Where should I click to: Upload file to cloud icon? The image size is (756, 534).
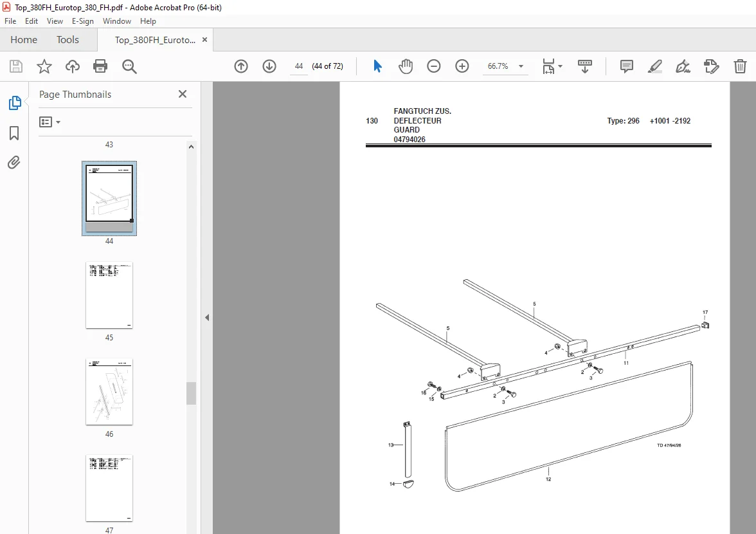pos(72,66)
